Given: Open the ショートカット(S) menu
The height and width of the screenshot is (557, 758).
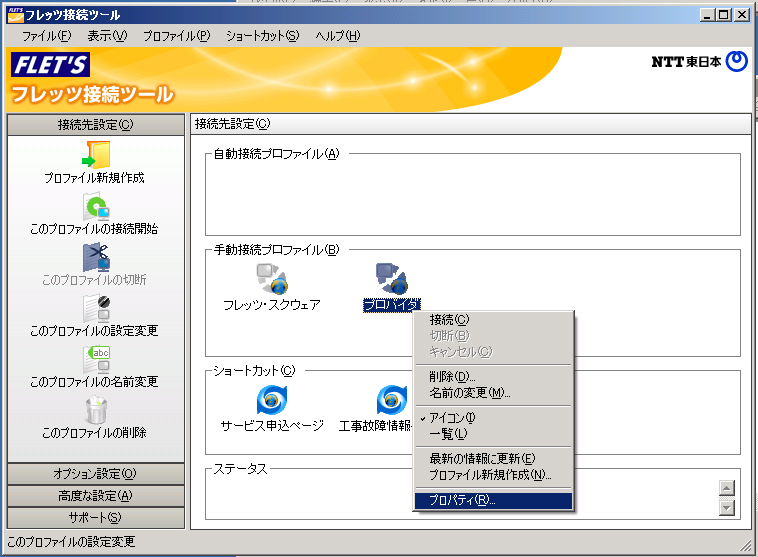Looking at the screenshot, I should pos(262,36).
